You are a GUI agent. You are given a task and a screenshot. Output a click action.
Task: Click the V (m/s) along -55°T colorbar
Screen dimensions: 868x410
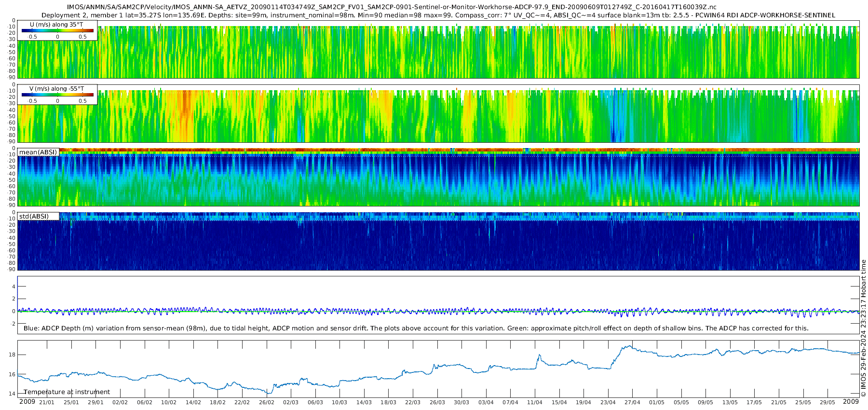tap(57, 95)
